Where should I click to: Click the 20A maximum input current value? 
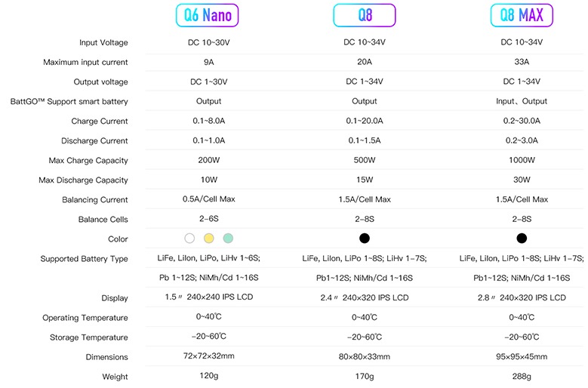[x=365, y=62]
